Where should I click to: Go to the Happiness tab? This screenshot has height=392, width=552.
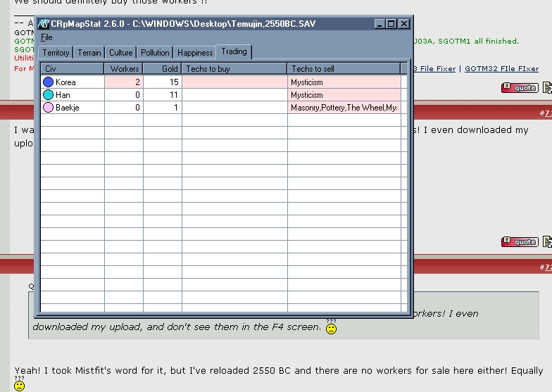pos(195,53)
